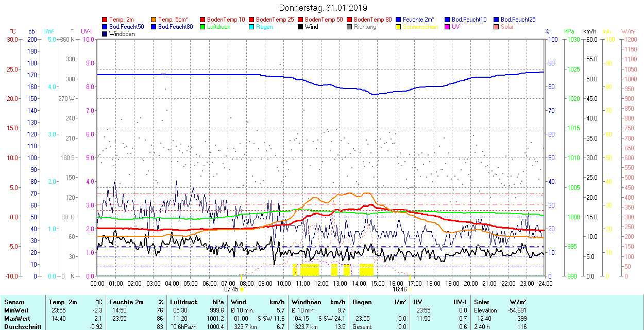Select the Bod.Feucht80 legend label
The height and width of the screenshot is (330, 644).
pos(175,27)
